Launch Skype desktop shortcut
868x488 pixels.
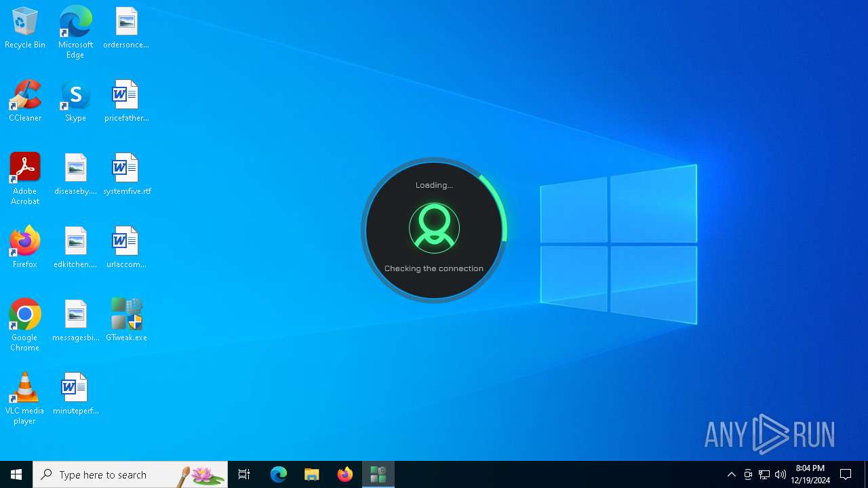[x=75, y=102]
